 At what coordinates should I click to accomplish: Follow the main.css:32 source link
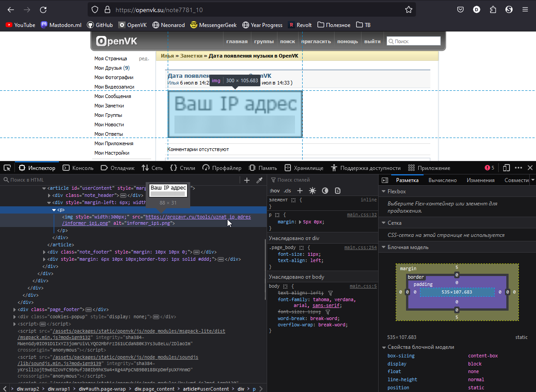(x=362, y=214)
